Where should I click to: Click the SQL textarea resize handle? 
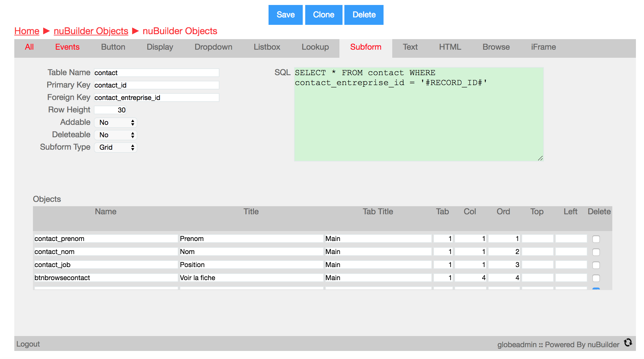(540, 158)
